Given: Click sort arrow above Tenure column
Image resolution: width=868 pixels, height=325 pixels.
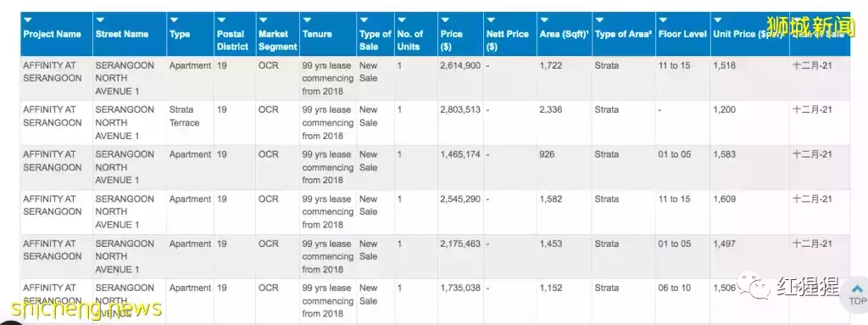Looking at the screenshot, I should [x=307, y=20].
